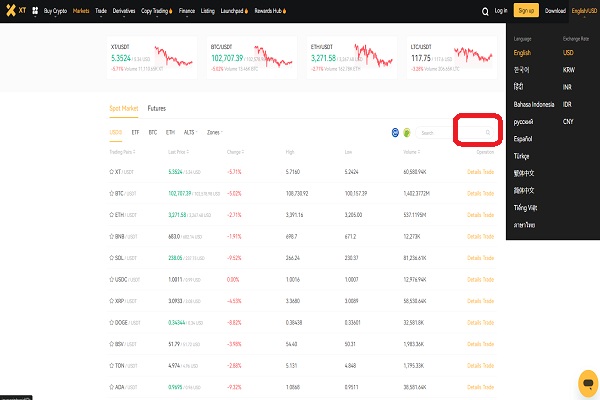Screen dimensions: 600x400
Task: Open the live chat support bubble
Action: 588,383
